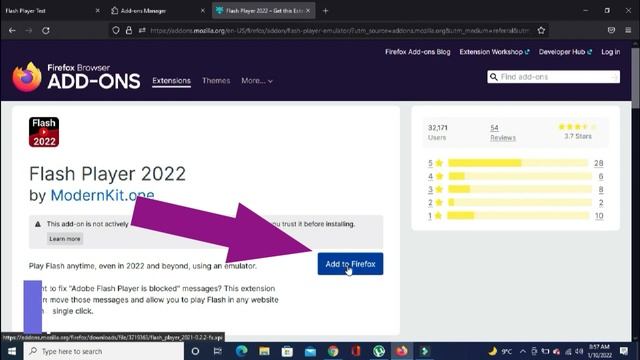Focus the Find add-ons search field
Screen dimensions: 640x360
point(553,77)
